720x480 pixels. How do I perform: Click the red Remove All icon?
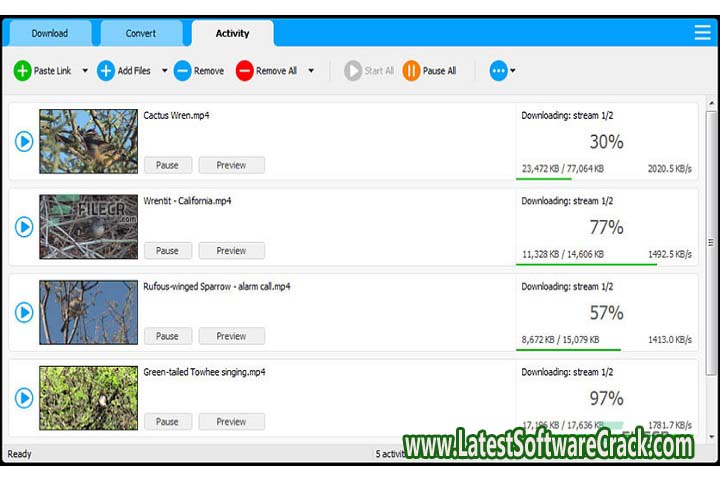tap(244, 71)
